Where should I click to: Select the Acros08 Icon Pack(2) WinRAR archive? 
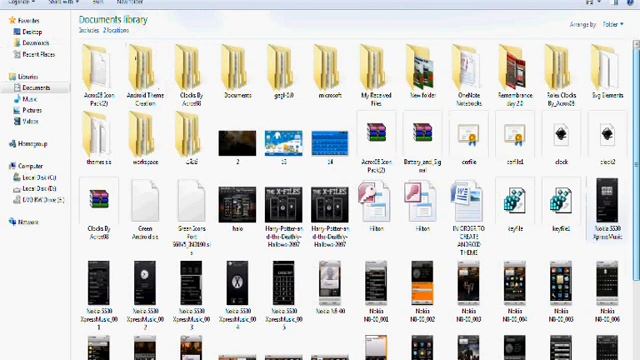click(x=376, y=142)
